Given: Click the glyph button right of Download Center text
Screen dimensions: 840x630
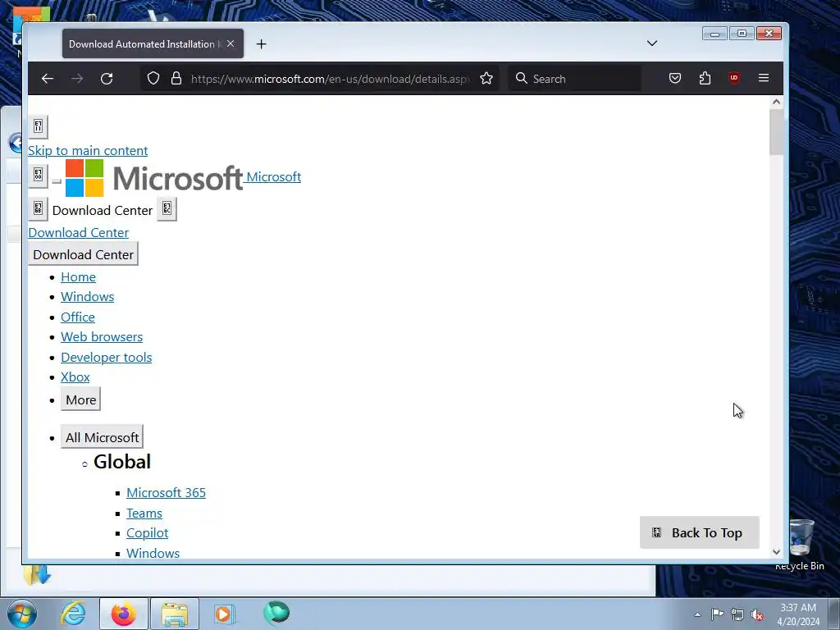Looking at the screenshot, I should click(x=167, y=208).
